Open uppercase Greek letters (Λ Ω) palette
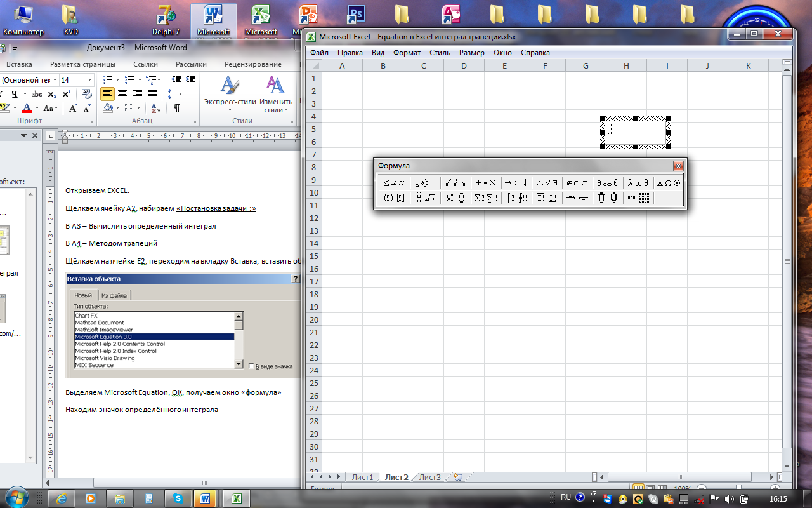812x508 pixels. [669, 183]
